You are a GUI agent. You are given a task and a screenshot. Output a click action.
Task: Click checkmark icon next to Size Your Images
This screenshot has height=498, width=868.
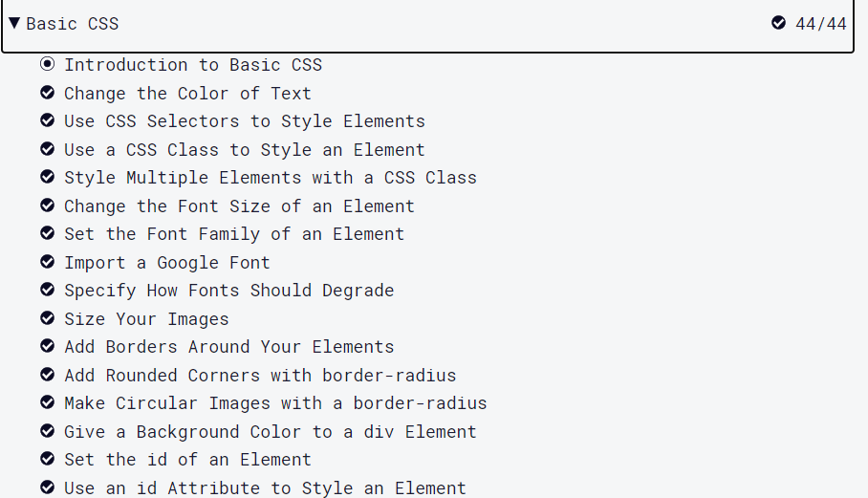tap(48, 318)
